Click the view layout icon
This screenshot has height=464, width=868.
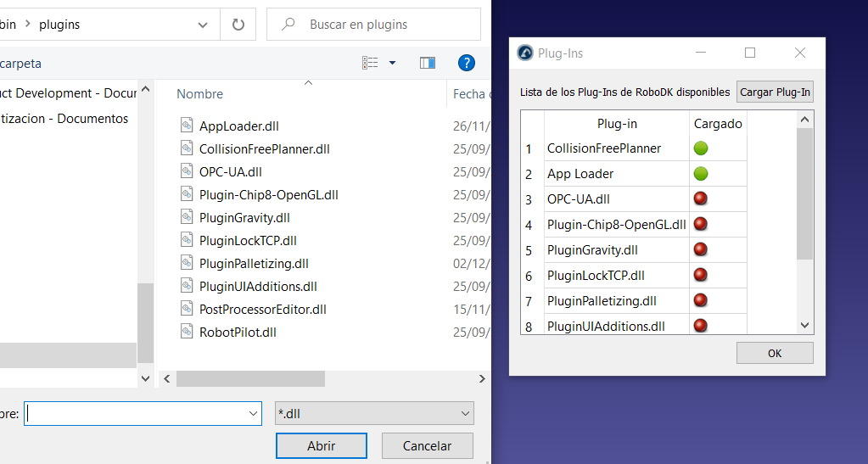370,63
